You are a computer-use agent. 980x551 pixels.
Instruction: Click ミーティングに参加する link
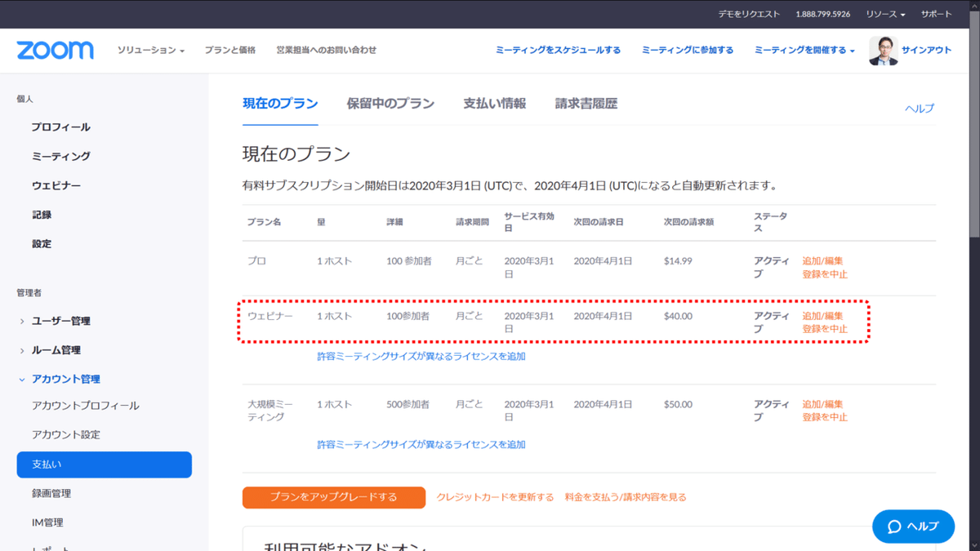[688, 51]
